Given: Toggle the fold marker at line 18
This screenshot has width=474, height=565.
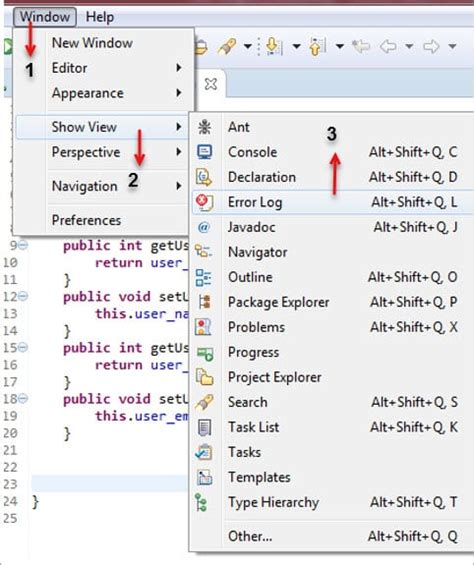Looking at the screenshot, I should [23, 399].
